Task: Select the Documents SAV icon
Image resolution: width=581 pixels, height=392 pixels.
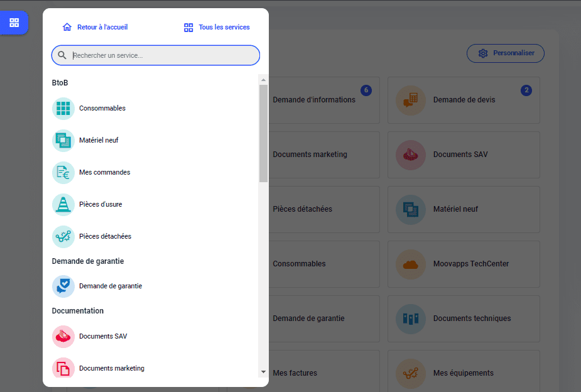Action: coord(63,336)
